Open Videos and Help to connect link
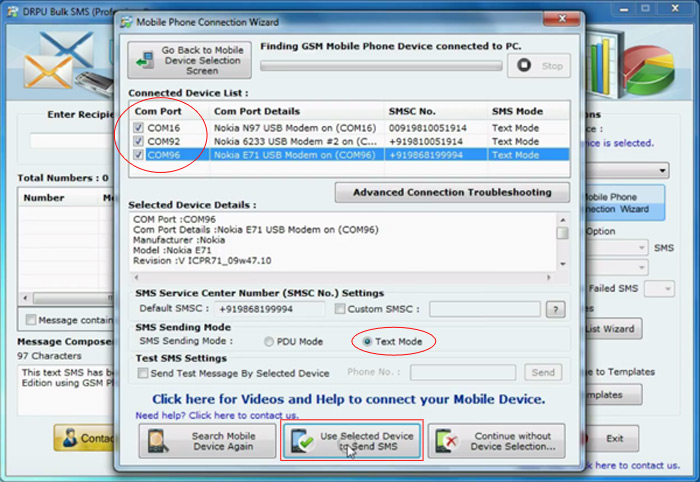 coord(348,399)
